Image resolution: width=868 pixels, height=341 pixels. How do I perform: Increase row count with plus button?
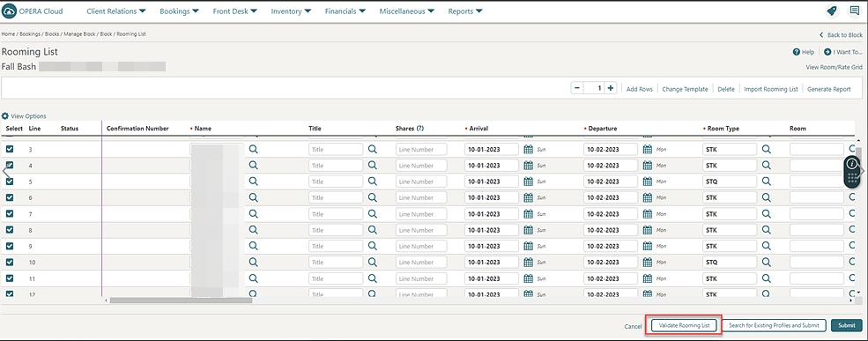[611, 89]
